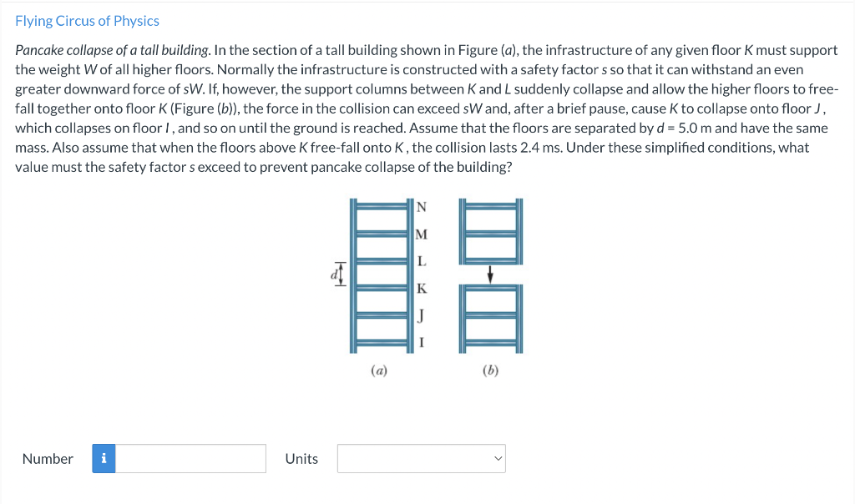The width and height of the screenshot is (855, 504).
Task: Click the caption (a) under the left figure
Action: coord(380,370)
